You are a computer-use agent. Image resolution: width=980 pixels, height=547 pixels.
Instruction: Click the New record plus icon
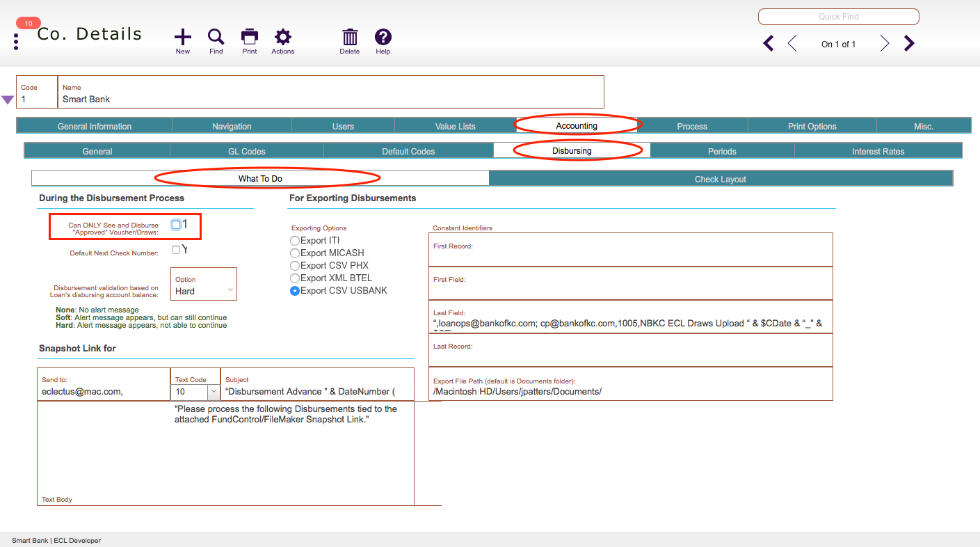click(182, 38)
